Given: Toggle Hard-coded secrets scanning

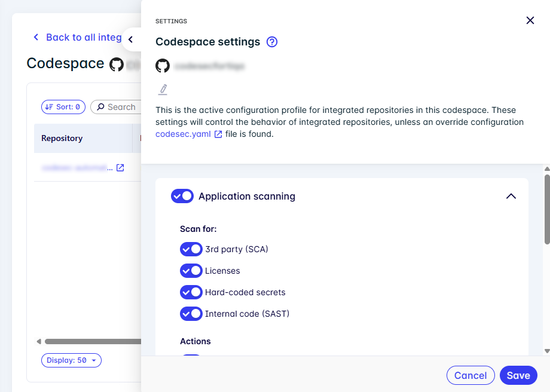Looking at the screenshot, I should [x=191, y=292].
